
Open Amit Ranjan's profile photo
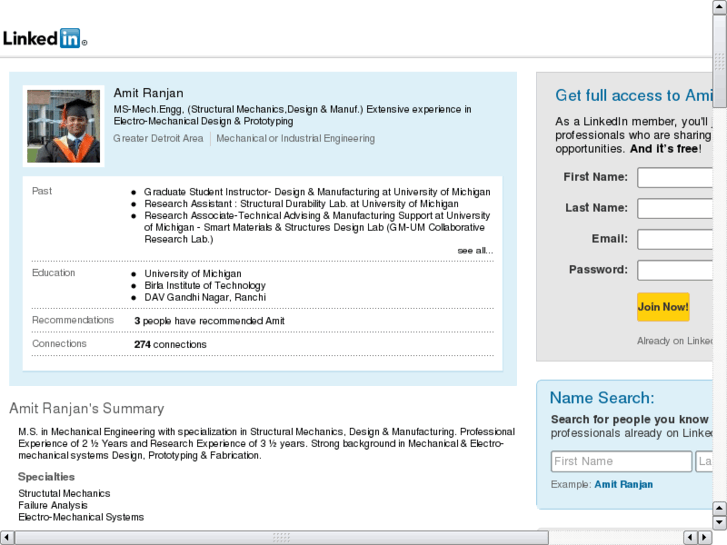pyautogui.click(x=64, y=126)
